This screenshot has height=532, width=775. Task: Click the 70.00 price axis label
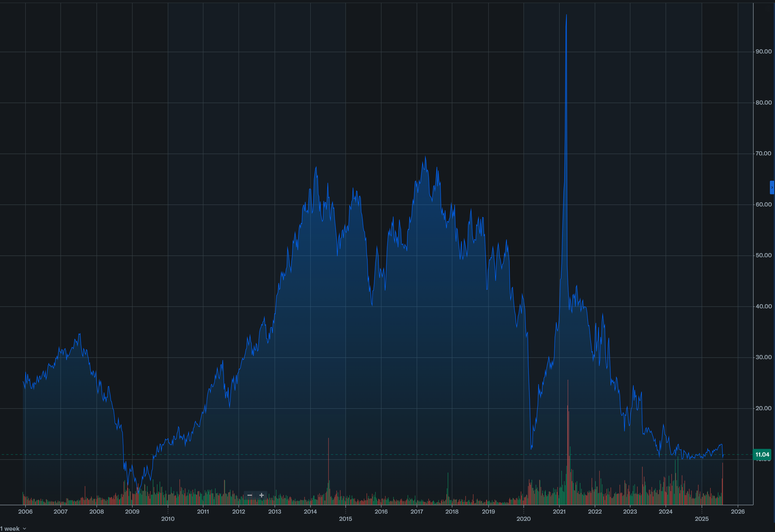pyautogui.click(x=763, y=153)
